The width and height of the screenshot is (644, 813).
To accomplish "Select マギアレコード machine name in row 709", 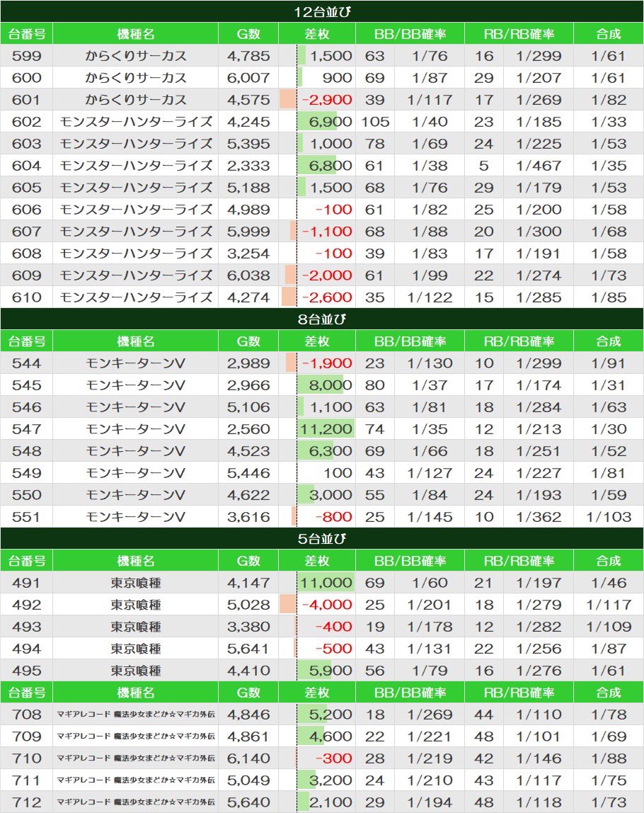I will point(136,737).
